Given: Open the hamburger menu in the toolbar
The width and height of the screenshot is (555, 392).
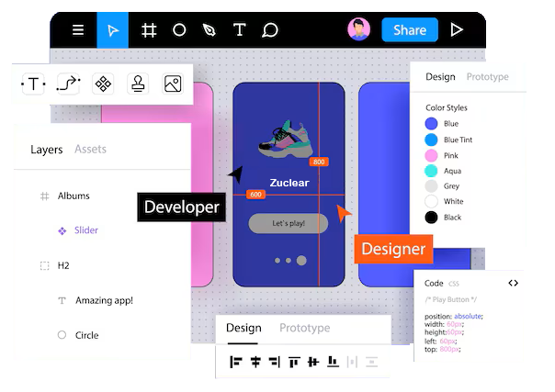Looking at the screenshot, I should [x=78, y=30].
